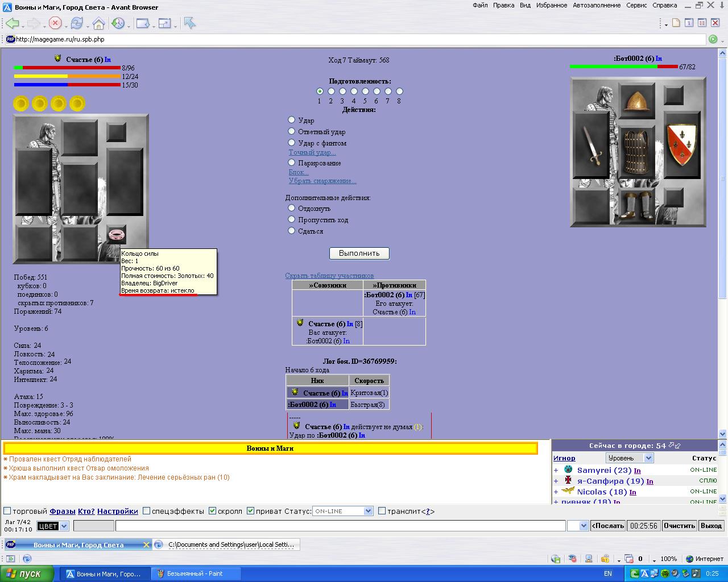The height and width of the screenshot is (582, 728).
Task: Switch to the C:\Documents and Settings tab
Action: click(x=226, y=544)
